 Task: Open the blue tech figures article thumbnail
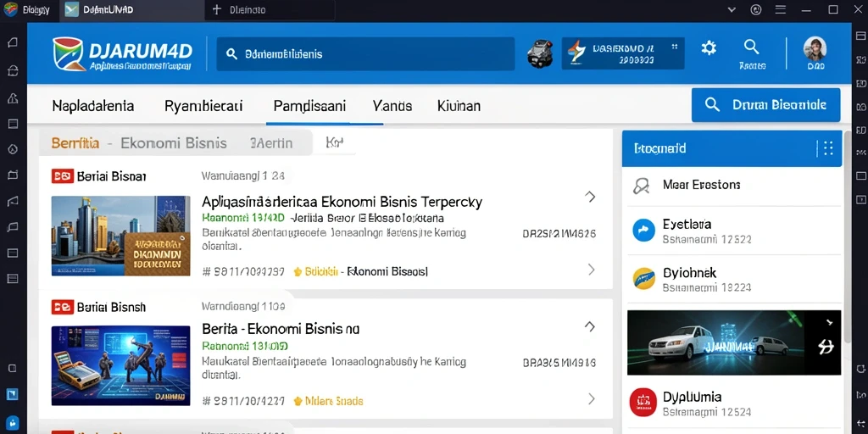click(120, 366)
